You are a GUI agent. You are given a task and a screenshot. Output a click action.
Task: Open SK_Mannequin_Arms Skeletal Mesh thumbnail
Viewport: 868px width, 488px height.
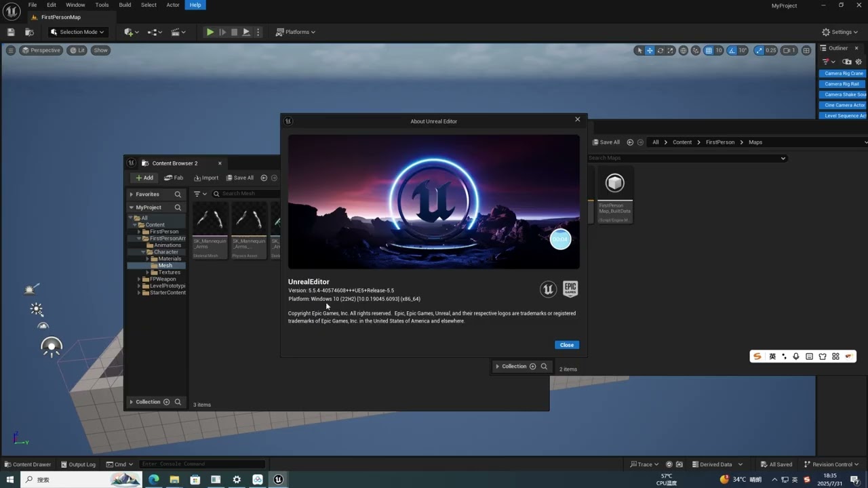210,230
